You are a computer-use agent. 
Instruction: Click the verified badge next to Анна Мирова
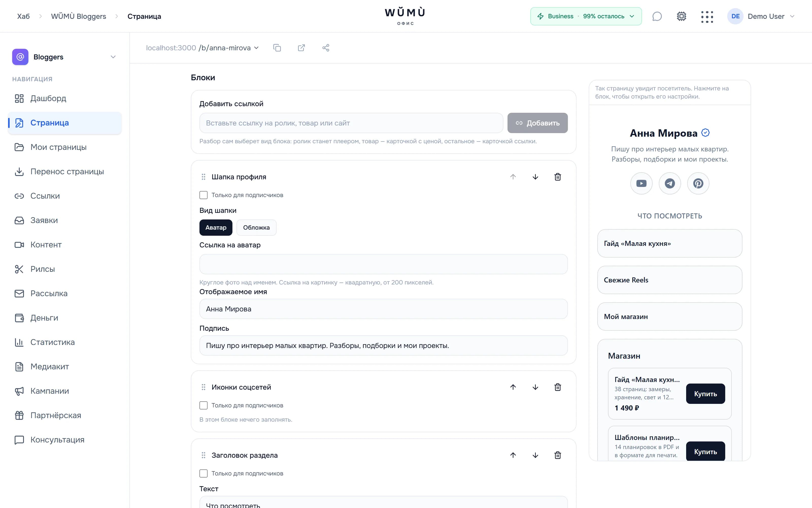coord(705,133)
